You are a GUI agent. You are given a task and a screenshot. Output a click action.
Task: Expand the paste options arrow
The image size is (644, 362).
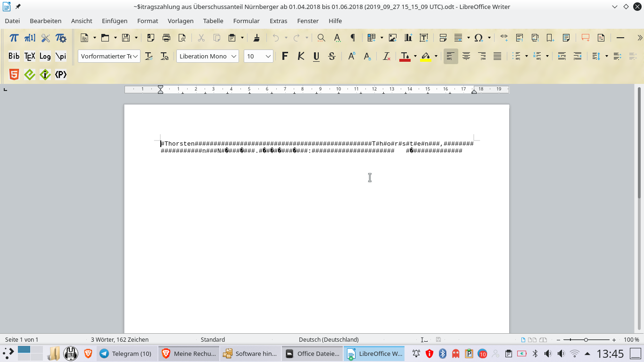point(242,38)
